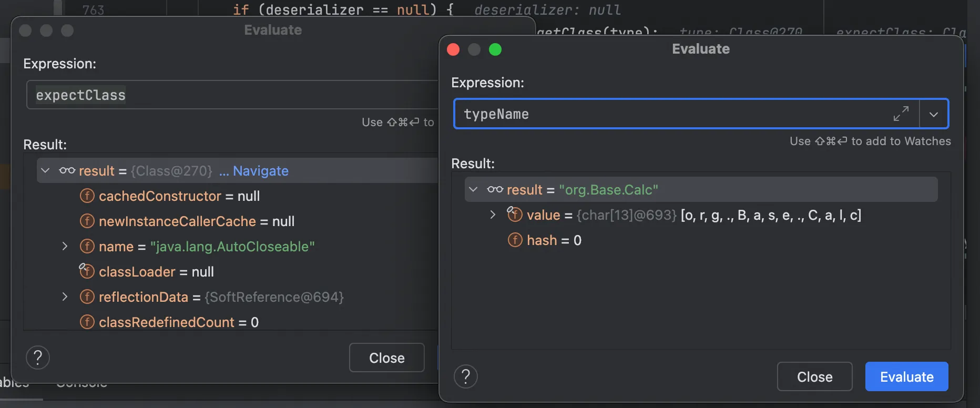Collapse the Class@270 result node

point(45,170)
